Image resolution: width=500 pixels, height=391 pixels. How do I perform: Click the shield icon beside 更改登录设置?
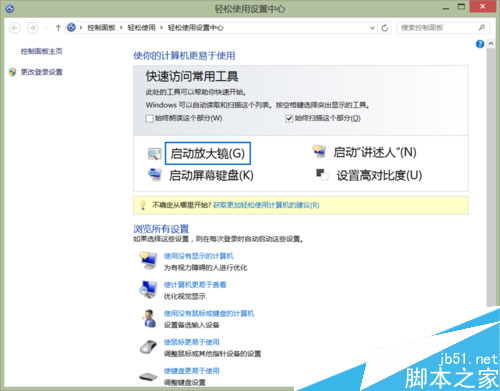[12, 72]
